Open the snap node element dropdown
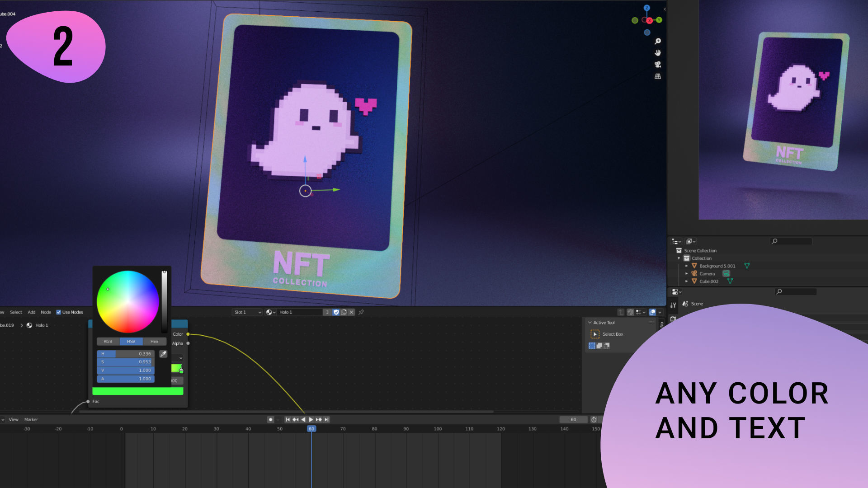 point(641,312)
